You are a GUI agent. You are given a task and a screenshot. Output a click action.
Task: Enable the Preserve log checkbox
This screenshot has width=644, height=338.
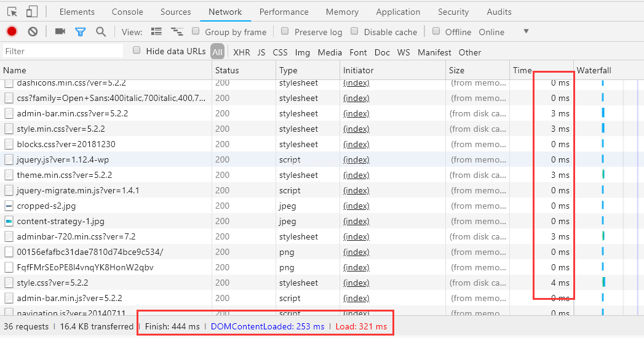(285, 31)
